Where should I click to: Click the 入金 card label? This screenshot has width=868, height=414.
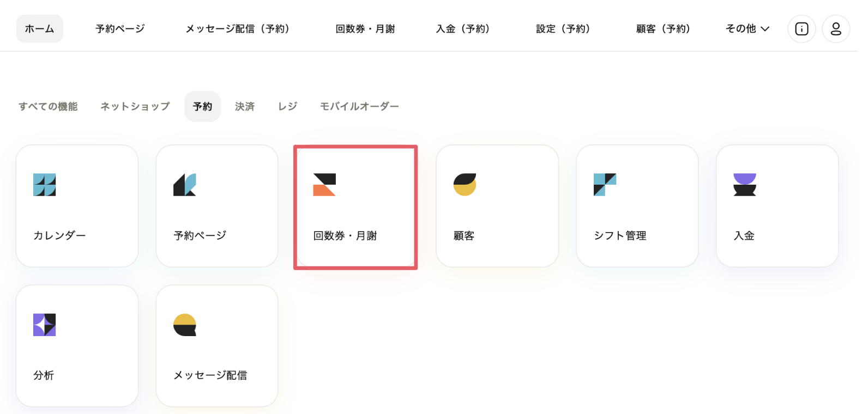744,235
